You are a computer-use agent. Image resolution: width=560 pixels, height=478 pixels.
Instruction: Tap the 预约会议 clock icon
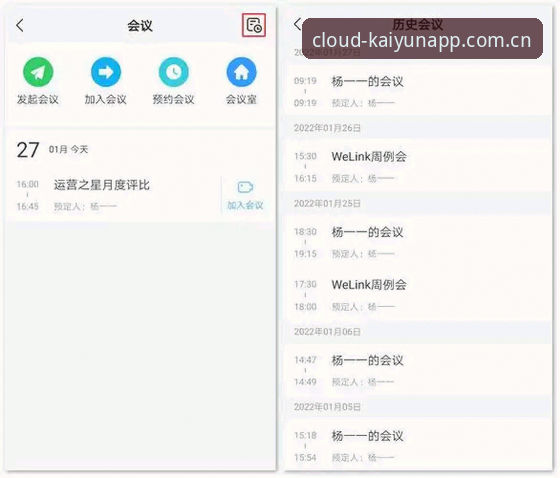pyautogui.click(x=174, y=72)
